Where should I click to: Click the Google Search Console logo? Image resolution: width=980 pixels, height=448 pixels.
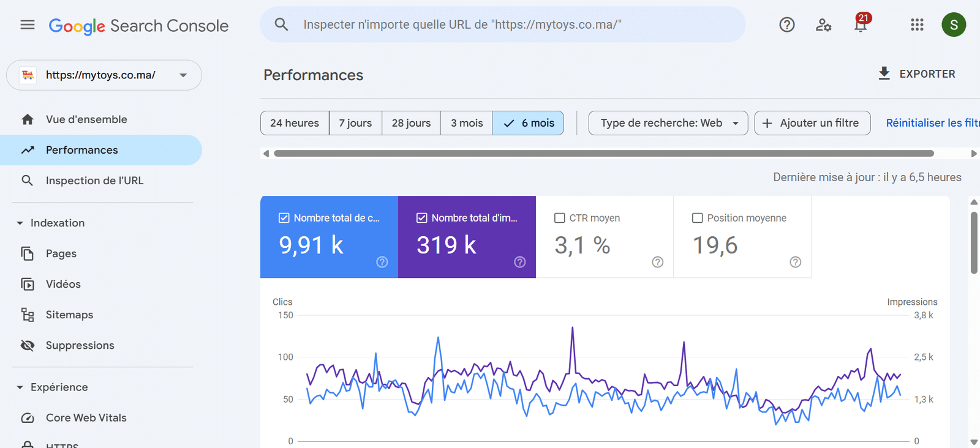pos(138,26)
